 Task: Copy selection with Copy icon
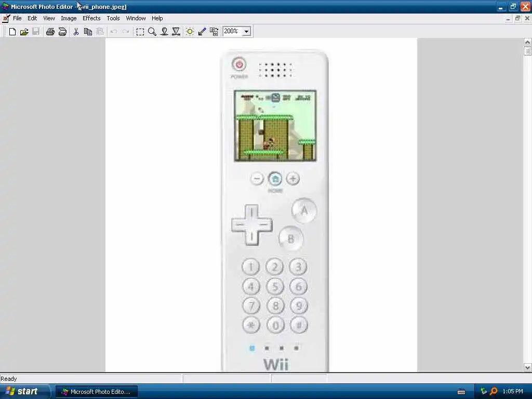[88, 32]
